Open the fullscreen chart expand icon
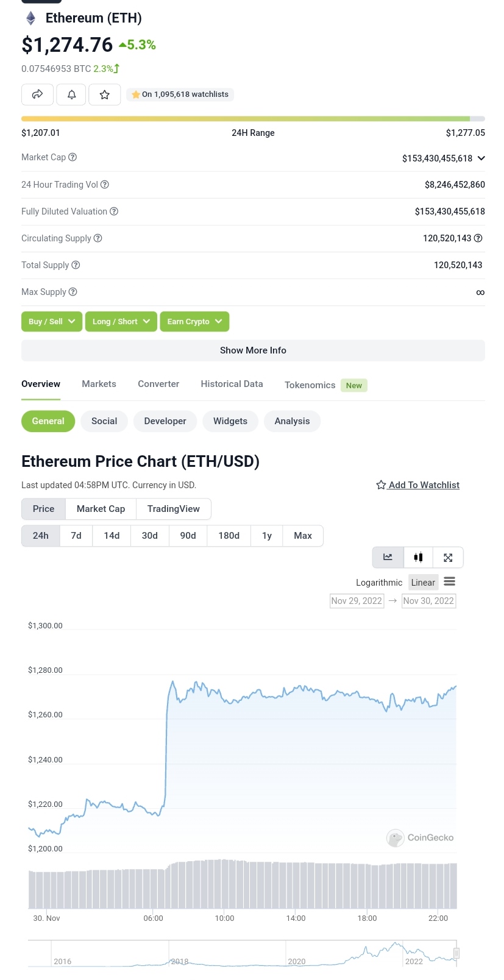The image size is (504, 980). (x=448, y=557)
